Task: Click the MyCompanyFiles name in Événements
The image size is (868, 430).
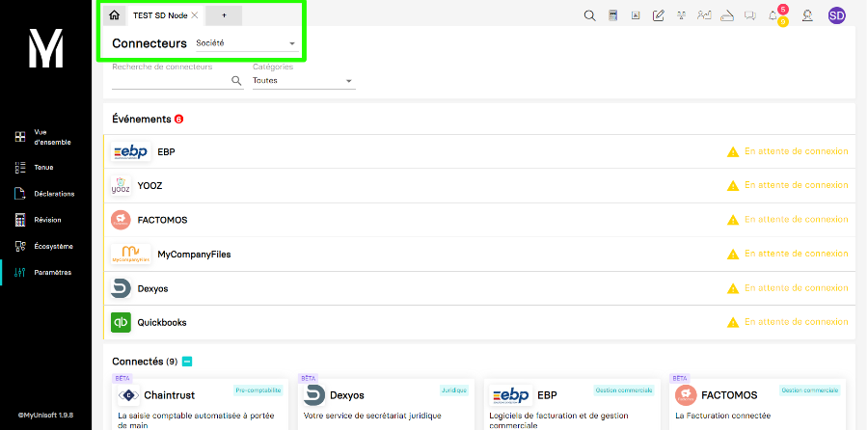Action: pos(194,255)
